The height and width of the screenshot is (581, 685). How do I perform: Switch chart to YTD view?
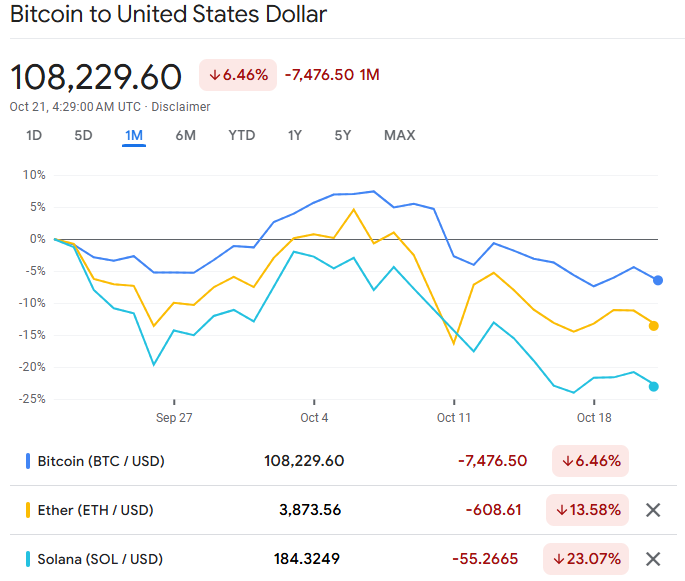tap(241, 136)
